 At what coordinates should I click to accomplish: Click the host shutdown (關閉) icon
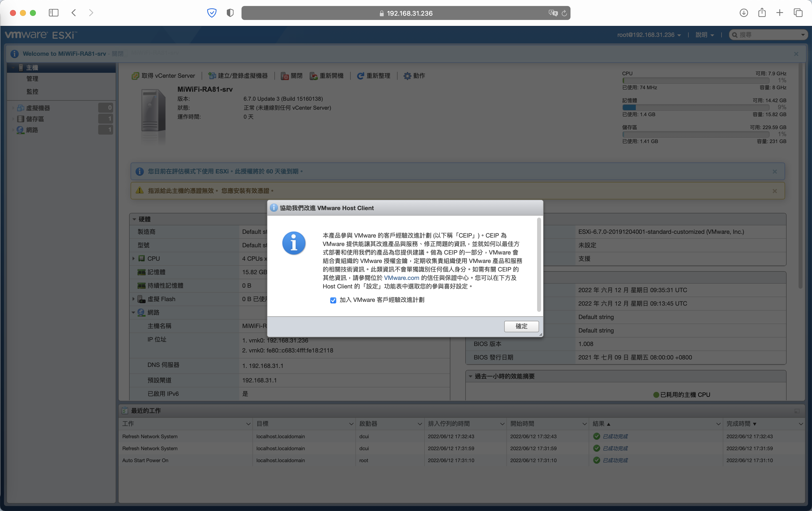[x=285, y=76]
